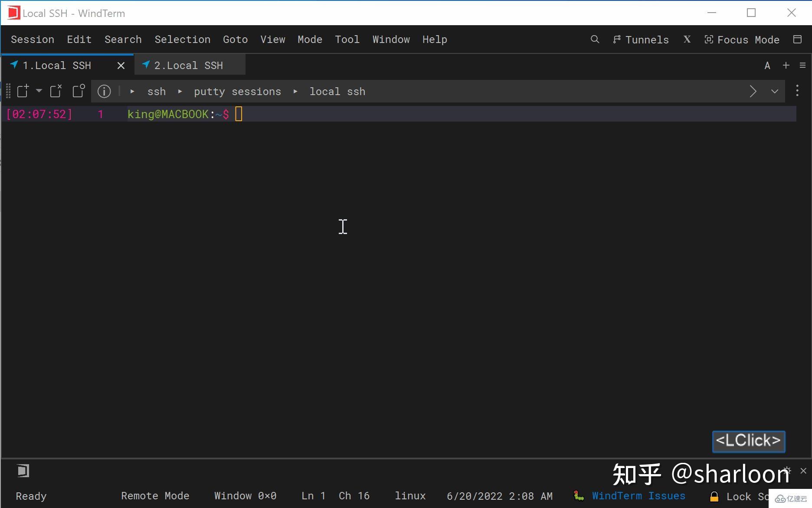Open the address bar chevron dropdown

[x=775, y=91]
